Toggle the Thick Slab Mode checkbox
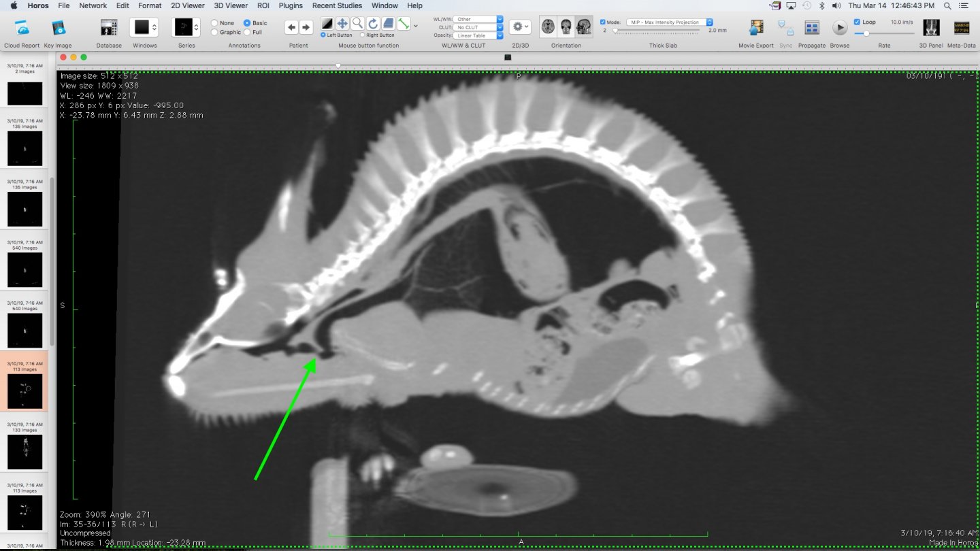Screen dimensions: 980x551 click(x=603, y=22)
